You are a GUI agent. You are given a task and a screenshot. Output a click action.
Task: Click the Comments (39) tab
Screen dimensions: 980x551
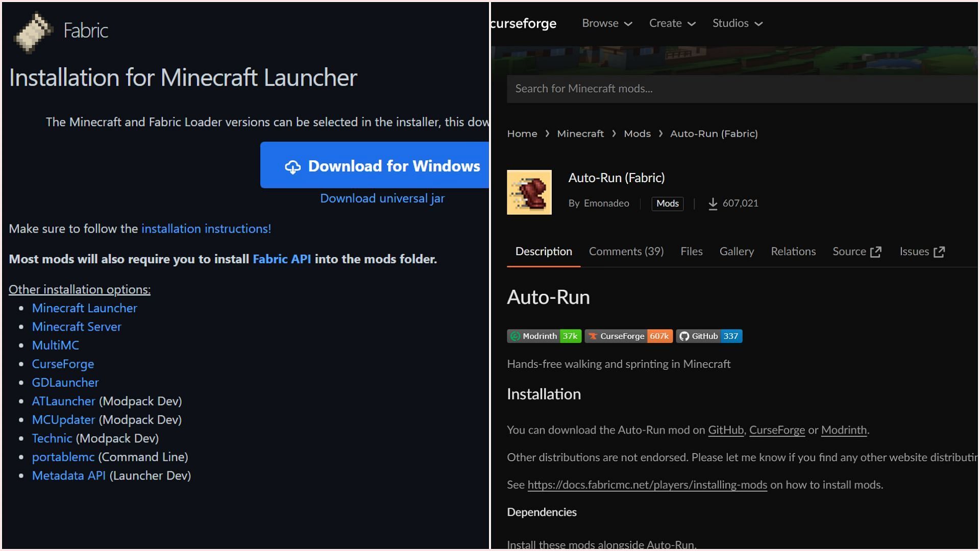point(626,251)
